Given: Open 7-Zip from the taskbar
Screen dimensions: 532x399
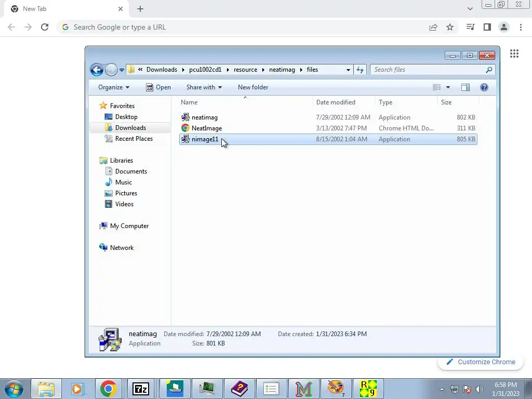Looking at the screenshot, I should 141,389.
